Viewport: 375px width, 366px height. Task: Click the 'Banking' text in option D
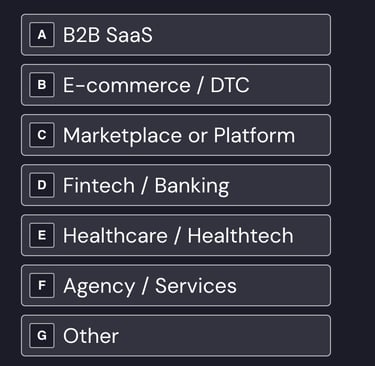192,186
